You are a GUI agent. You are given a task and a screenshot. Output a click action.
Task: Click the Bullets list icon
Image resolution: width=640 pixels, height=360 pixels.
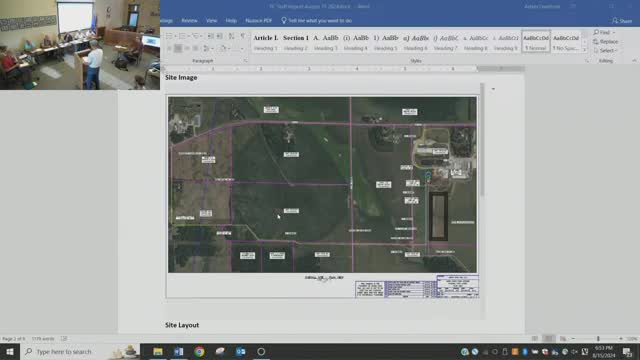[x=169, y=36]
